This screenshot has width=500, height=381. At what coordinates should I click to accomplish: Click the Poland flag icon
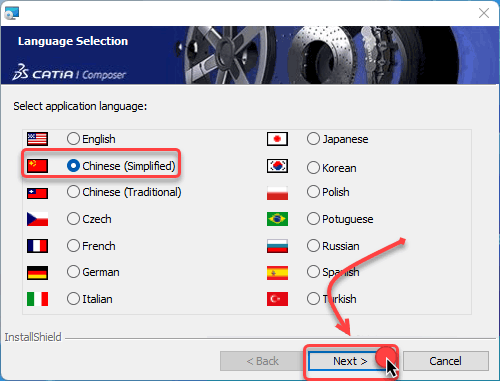[x=277, y=193]
